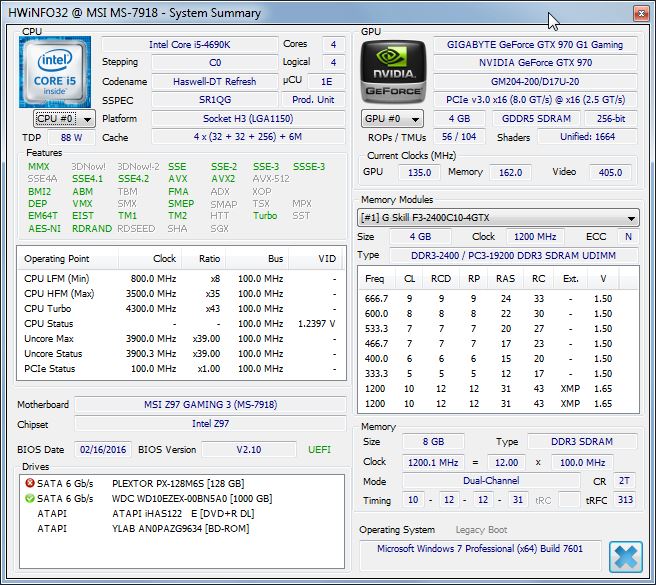The height and width of the screenshot is (585, 656).
Task: Select the CPU LFM (Min) row
Action: coord(180,279)
